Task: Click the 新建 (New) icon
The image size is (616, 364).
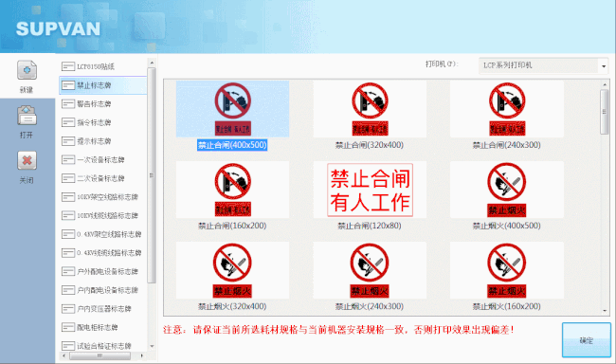Action: [x=27, y=70]
